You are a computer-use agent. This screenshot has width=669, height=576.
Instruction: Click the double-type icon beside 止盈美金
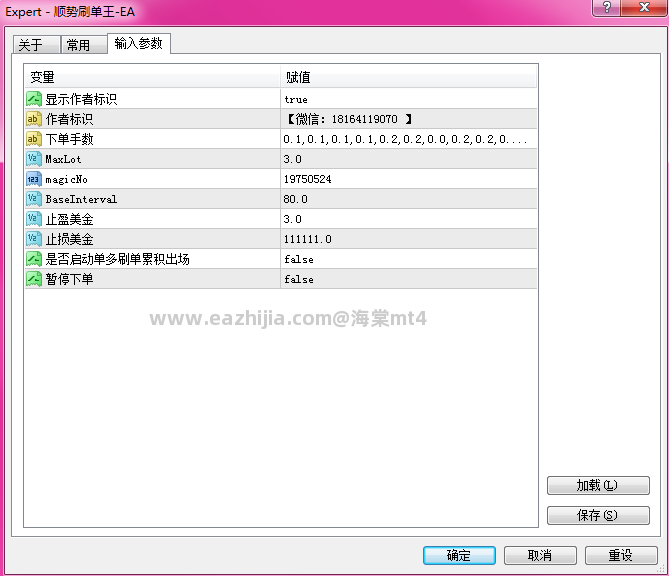point(34,219)
